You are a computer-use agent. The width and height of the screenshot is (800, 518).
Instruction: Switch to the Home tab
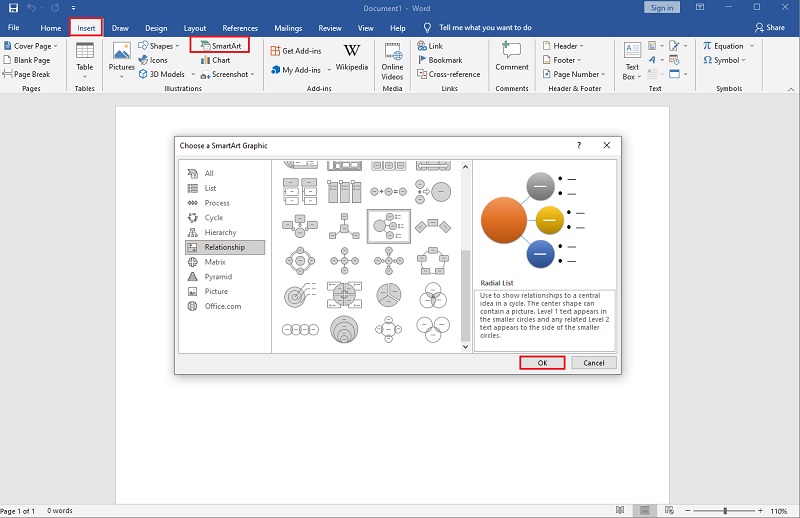(x=51, y=28)
